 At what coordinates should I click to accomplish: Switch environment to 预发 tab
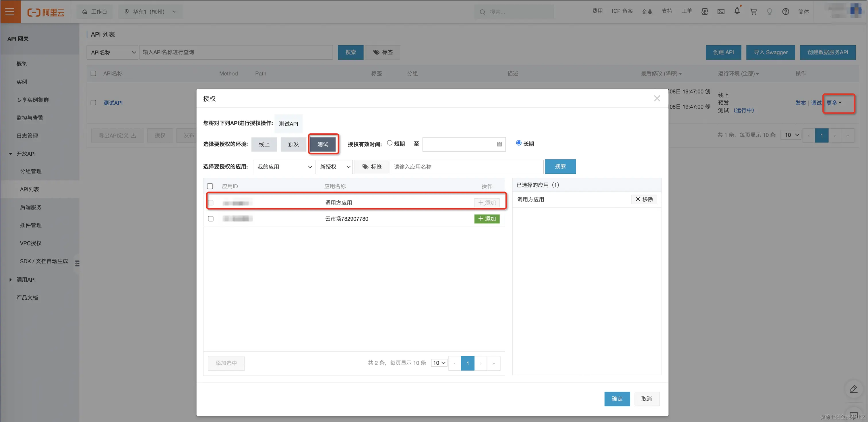[293, 144]
